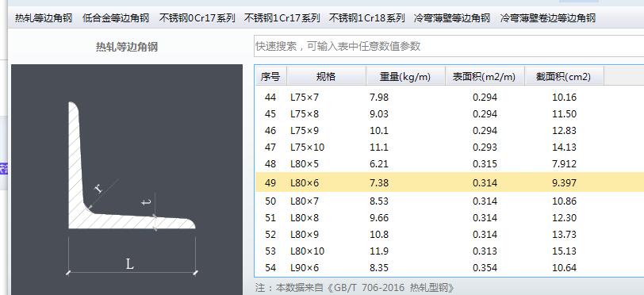Click the 表面积(m2/m) column header
This screenshot has width=644, height=295.
point(485,76)
